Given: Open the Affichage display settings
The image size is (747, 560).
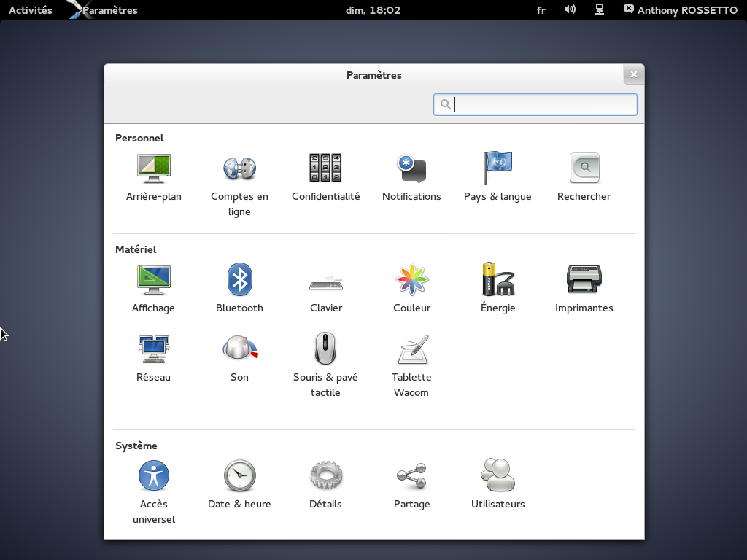Looking at the screenshot, I should pyautogui.click(x=153, y=289).
